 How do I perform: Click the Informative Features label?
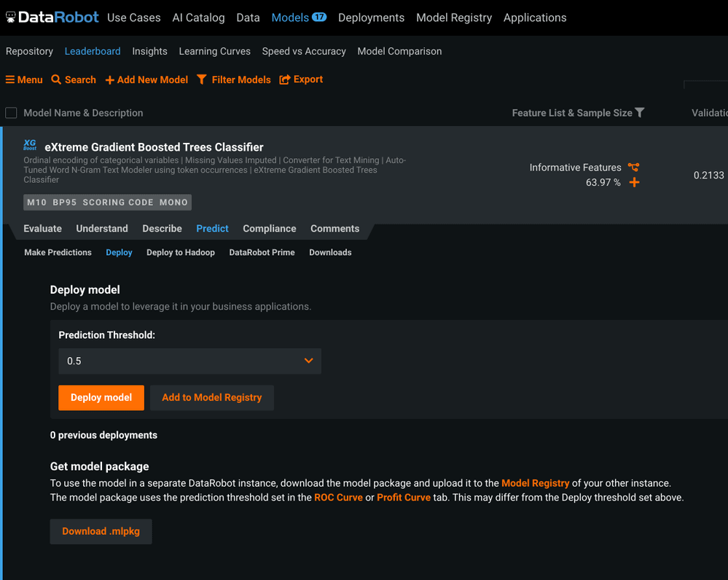(x=575, y=168)
